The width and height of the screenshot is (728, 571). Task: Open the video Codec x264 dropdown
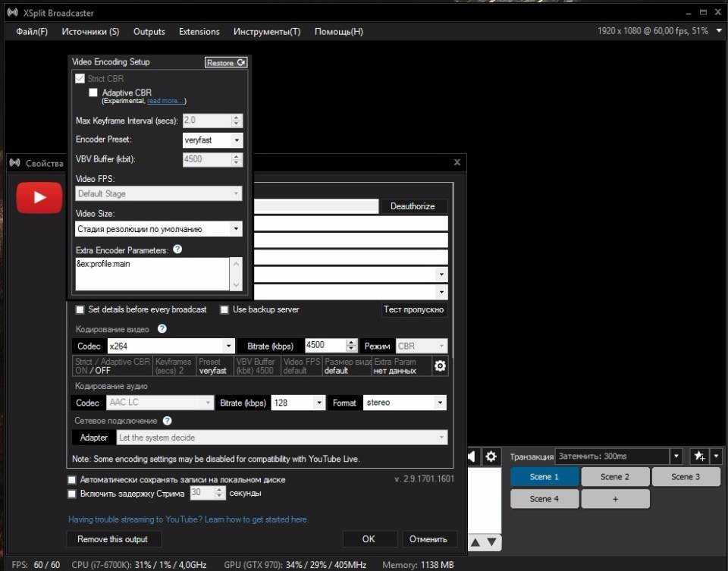[x=171, y=346]
